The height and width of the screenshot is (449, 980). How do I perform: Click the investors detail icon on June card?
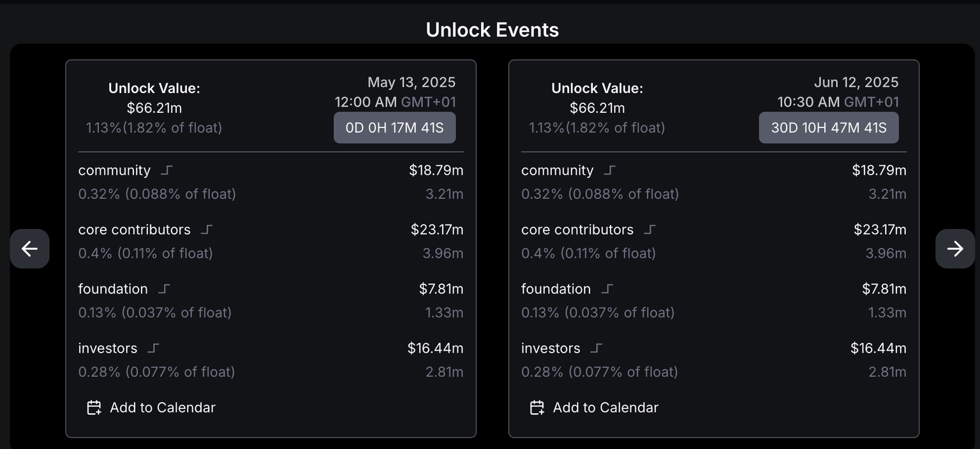[x=595, y=348]
